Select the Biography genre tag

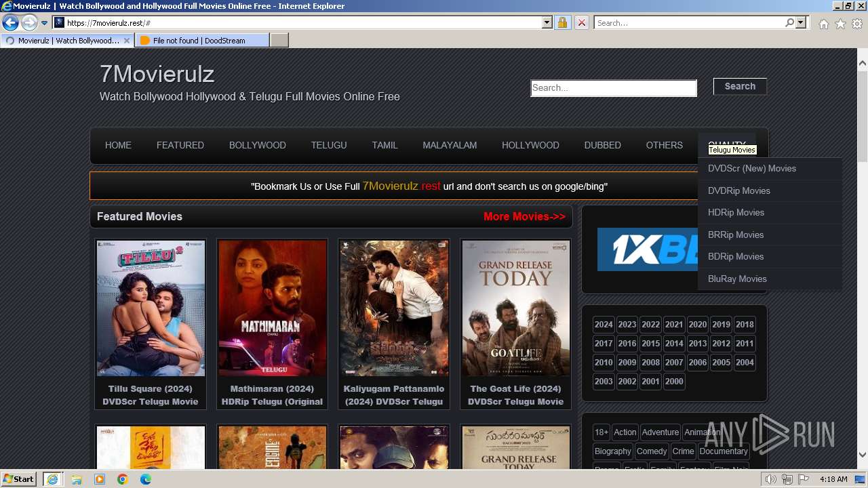coord(613,451)
